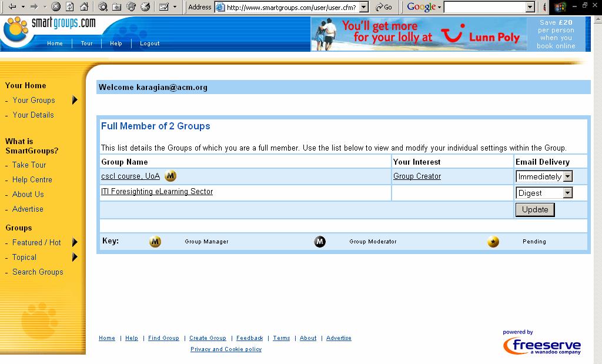Screen dimensions: 602x364
Task: Expand the Featured / Hot arrow
Action: pyautogui.click(x=75, y=242)
